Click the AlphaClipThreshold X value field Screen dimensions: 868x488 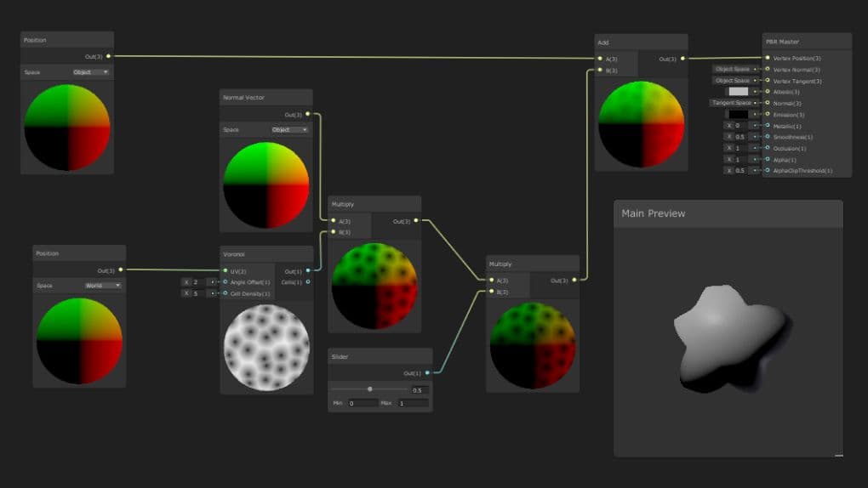[x=740, y=170]
